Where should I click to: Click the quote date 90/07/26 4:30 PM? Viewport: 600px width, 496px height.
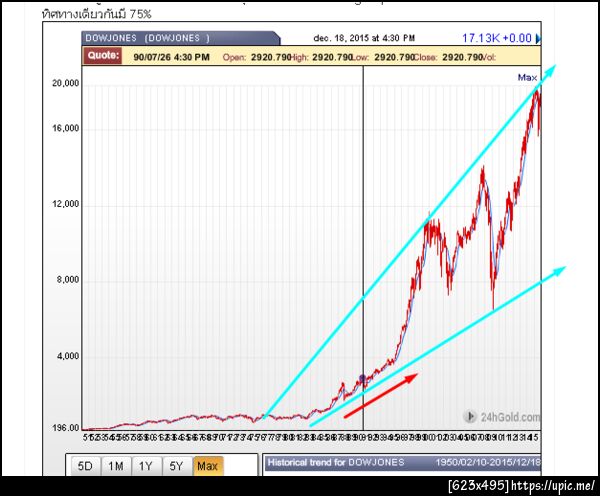[x=171, y=57]
